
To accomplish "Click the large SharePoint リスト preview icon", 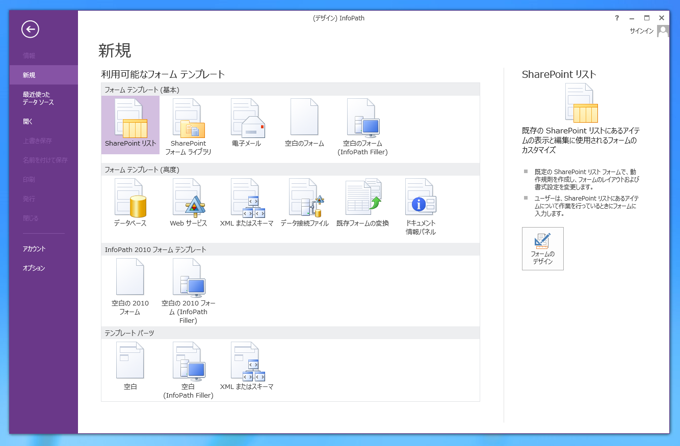I will click(581, 103).
